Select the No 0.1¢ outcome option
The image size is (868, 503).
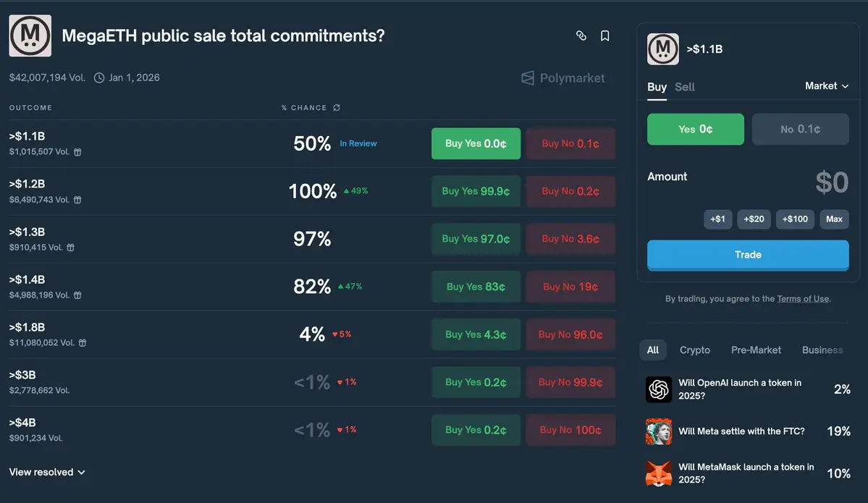[800, 130]
